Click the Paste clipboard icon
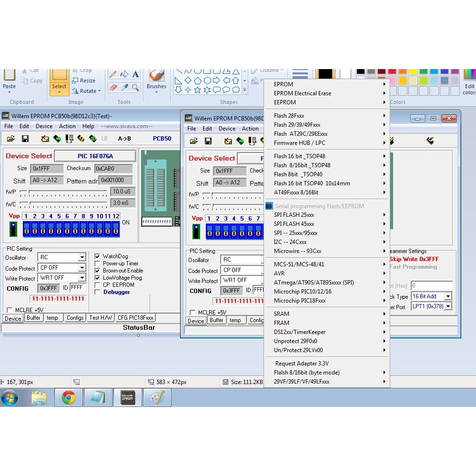This screenshot has width=476, height=476. click(x=10, y=75)
